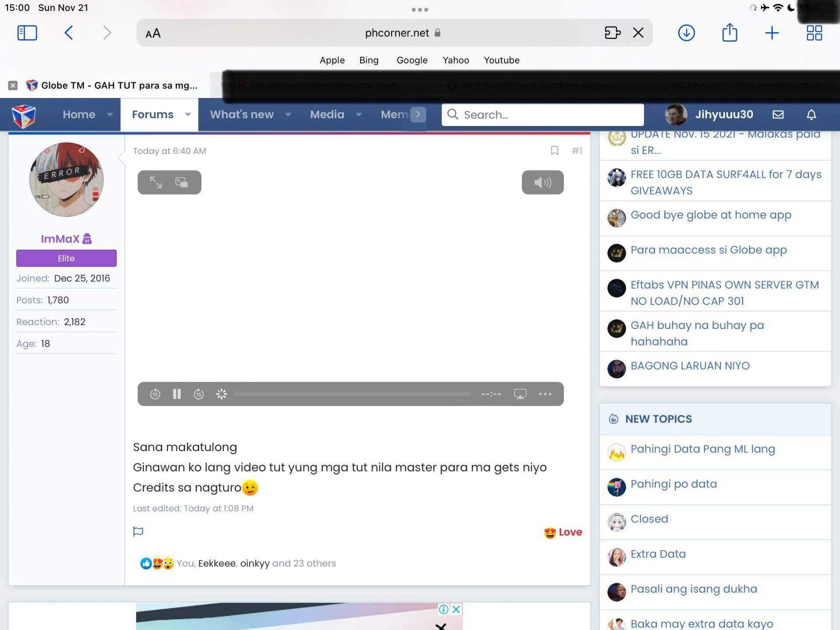Click the phcorner.net address bar
The image size is (840, 630).
[x=395, y=33]
